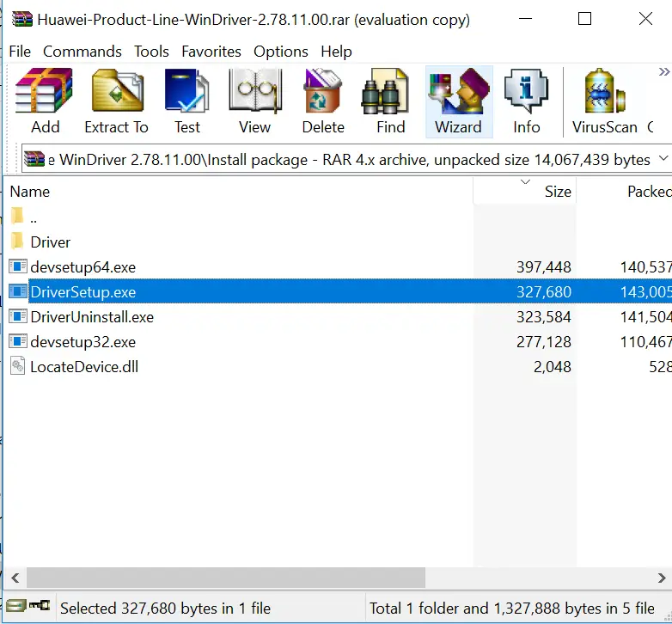Open the Commands menu
The height and width of the screenshot is (624, 672).
point(82,52)
